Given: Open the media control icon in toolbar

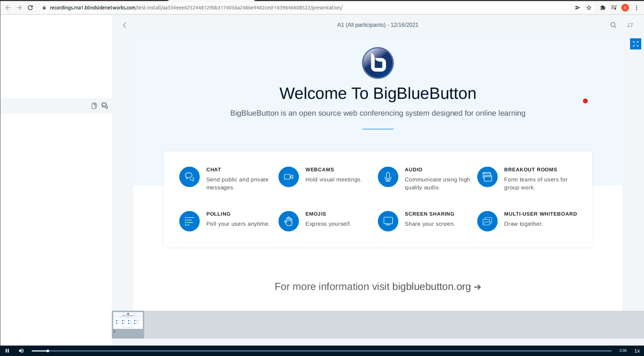Looking at the screenshot, I should [614, 8].
